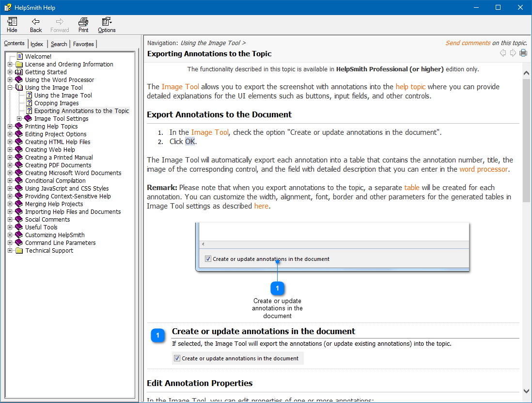This screenshot has height=403, width=532.
Task: Minimize the HelpSmith Help window
Action: point(476,7)
